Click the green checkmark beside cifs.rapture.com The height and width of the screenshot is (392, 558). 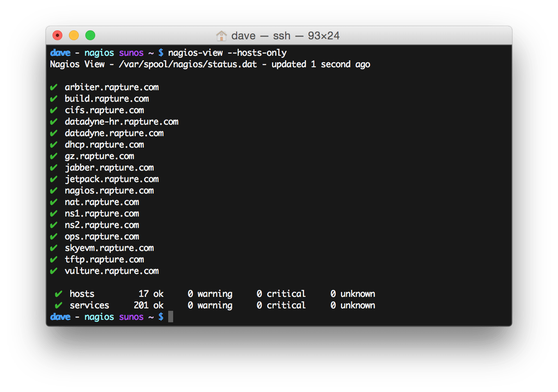(54, 110)
